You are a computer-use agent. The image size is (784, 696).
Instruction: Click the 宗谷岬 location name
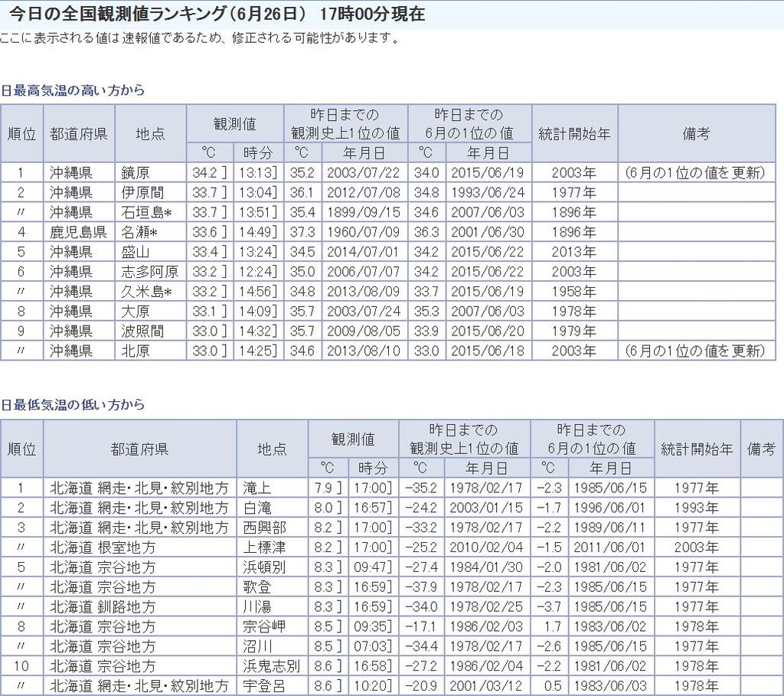pos(263,626)
